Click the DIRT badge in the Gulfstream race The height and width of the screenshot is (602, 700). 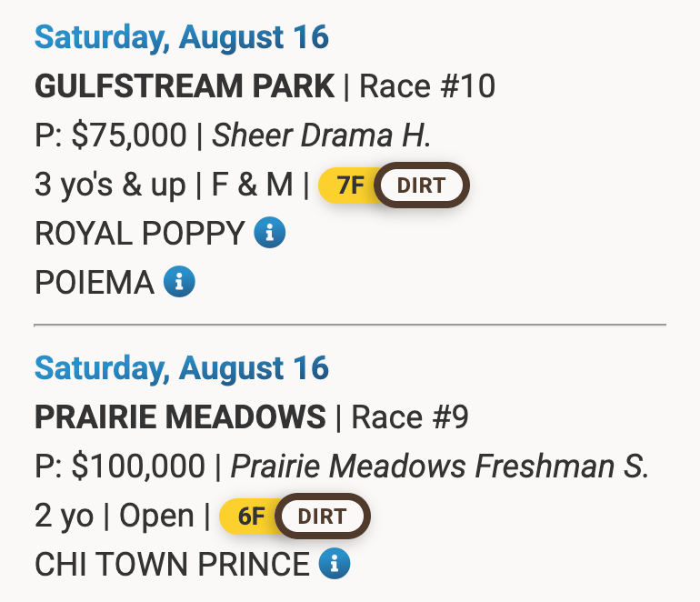421,186
